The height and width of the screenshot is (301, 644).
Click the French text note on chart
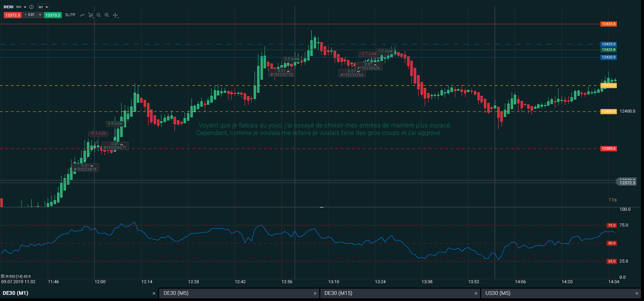click(x=324, y=129)
